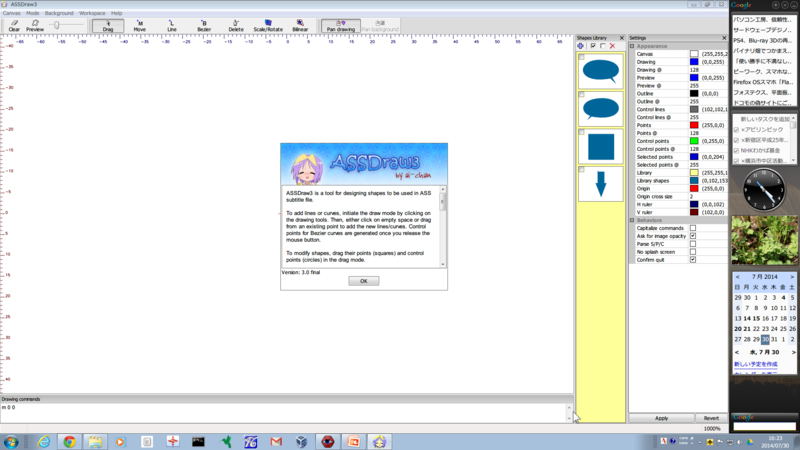Viewport: 800px width, 450px height.
Task: Open the Help menu
Action: click(117, 13)
